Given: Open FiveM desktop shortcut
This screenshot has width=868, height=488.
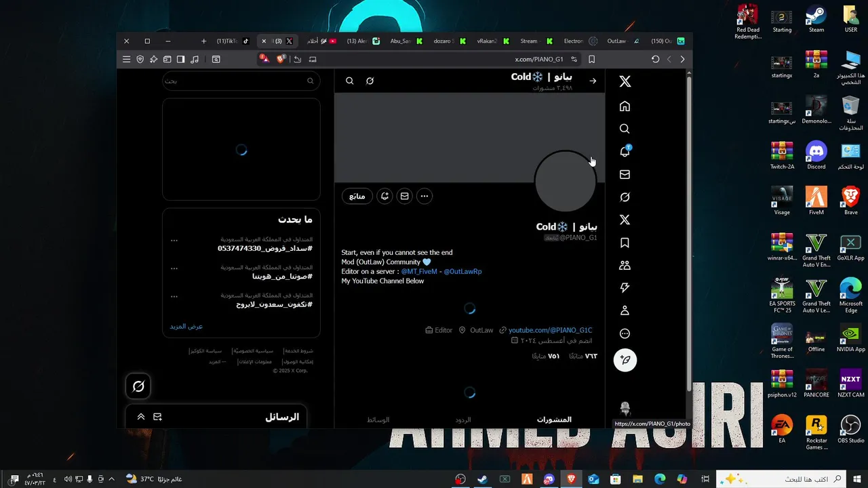Looking at the screenshot, I should pos(816,201).
